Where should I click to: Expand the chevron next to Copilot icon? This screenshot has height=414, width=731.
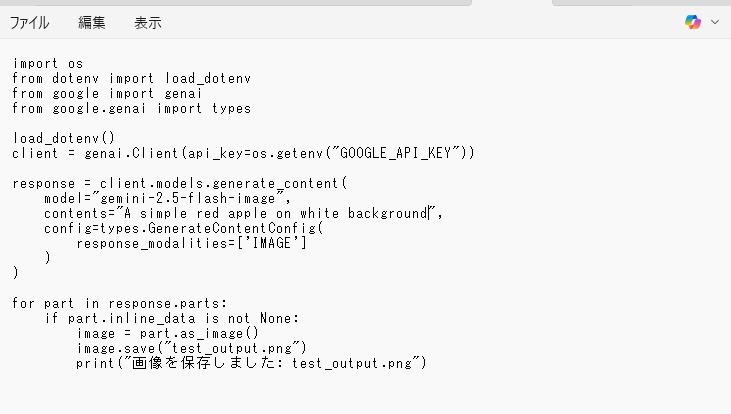[x=714, y=22]
